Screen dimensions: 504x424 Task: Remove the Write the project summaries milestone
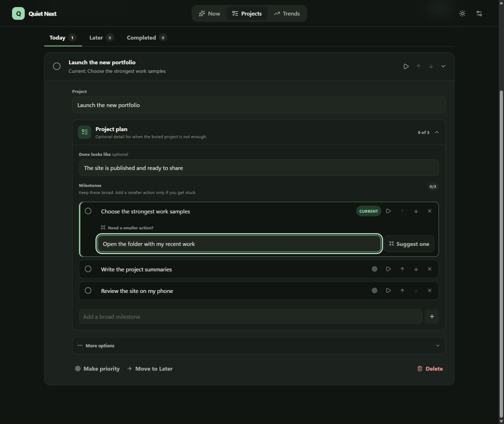tap(430, 269)
